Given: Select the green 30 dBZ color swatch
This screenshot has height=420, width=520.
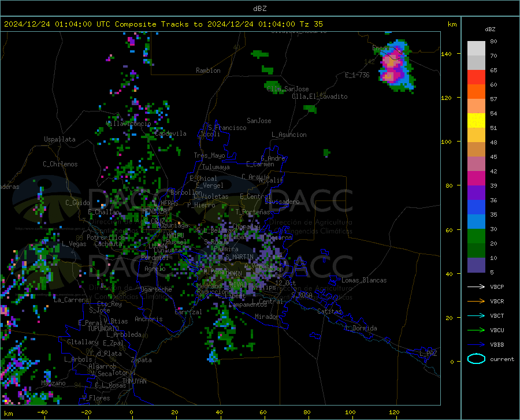Looking at the screenshot, I should [x=476, y=236].
